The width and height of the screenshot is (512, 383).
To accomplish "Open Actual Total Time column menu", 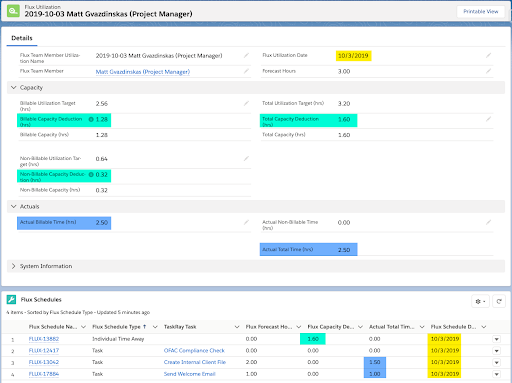I will click(422, 327).
